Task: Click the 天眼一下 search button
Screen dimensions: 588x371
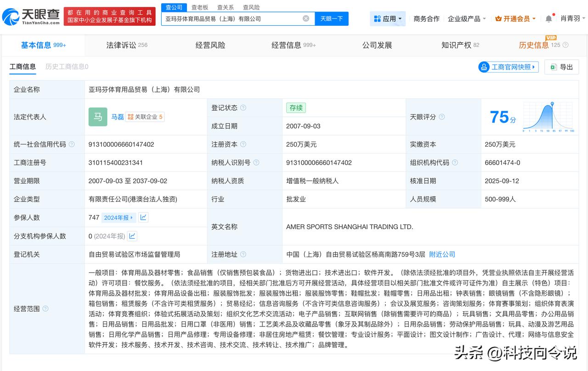Action: click(332, 18)
